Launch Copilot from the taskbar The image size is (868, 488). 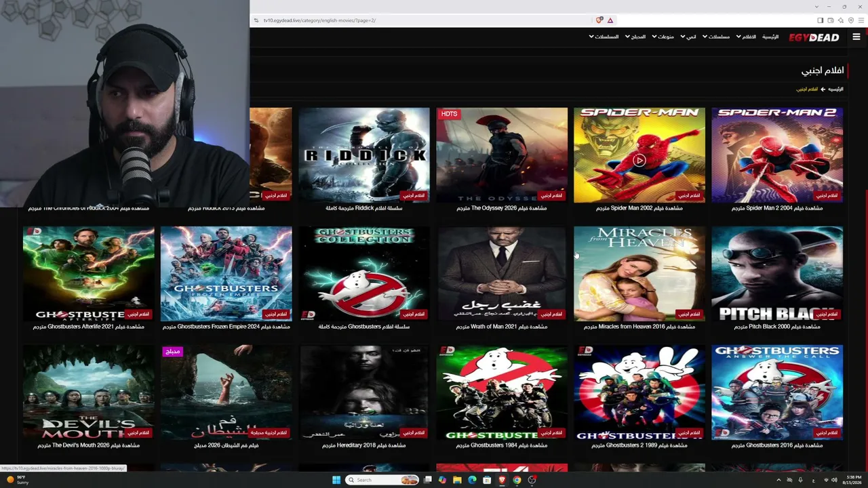(x=442, y=480)
